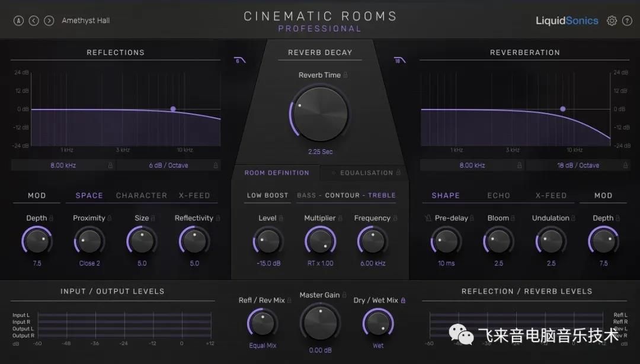This screenshot has width=640, height=364.
Task: Click the Level lock icon
Action: tap(281, 218)
